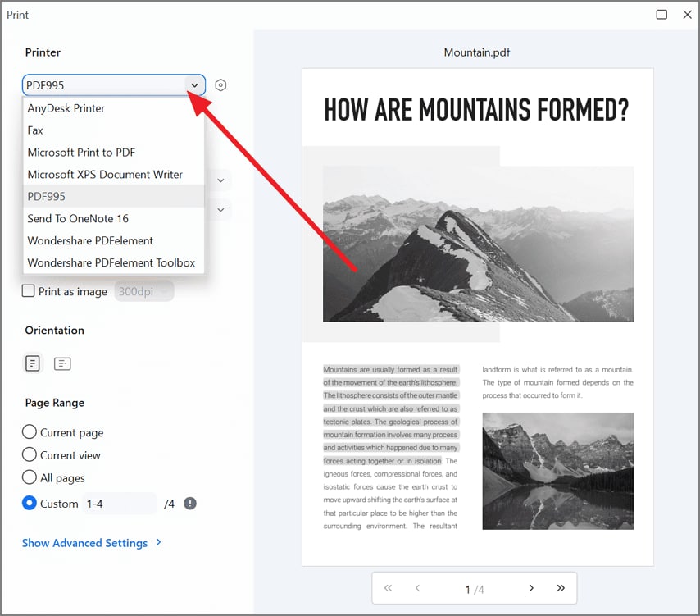Choose Wondershare PDFelement Toolbox printer
700x616 pixels.
(x=113, y=262)
